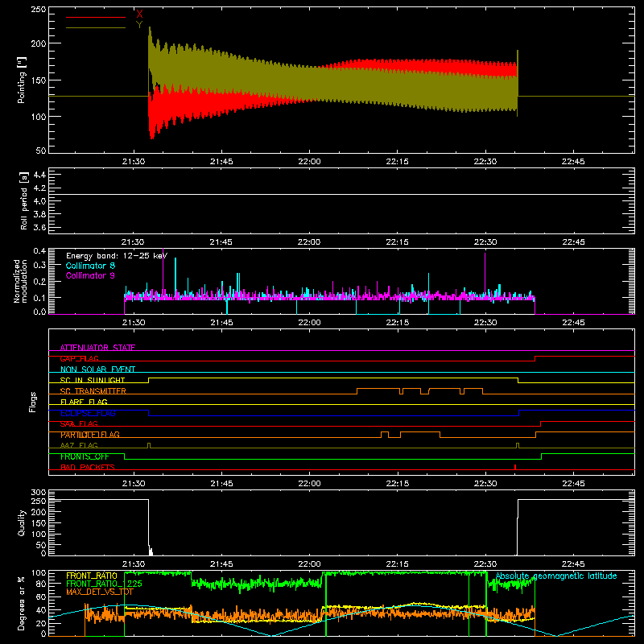Click the yellow FRONT_RATIO legend label
644x644 pixels.
click(92, 576)
